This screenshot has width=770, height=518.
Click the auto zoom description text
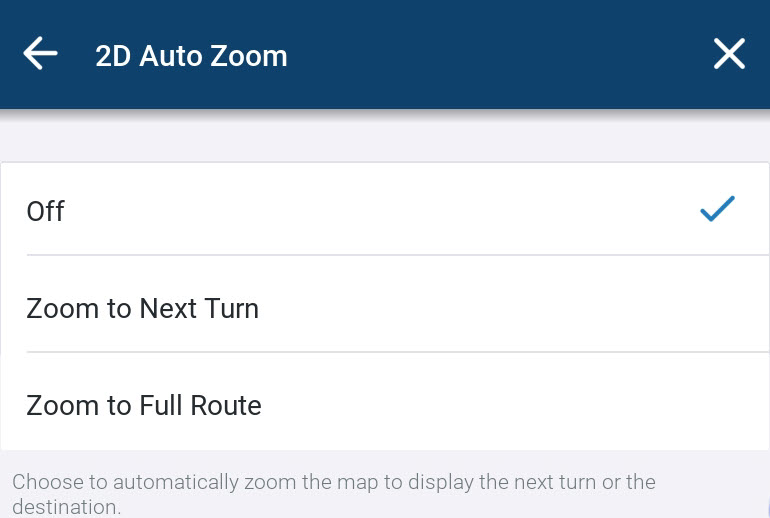(x=334, y=493)
